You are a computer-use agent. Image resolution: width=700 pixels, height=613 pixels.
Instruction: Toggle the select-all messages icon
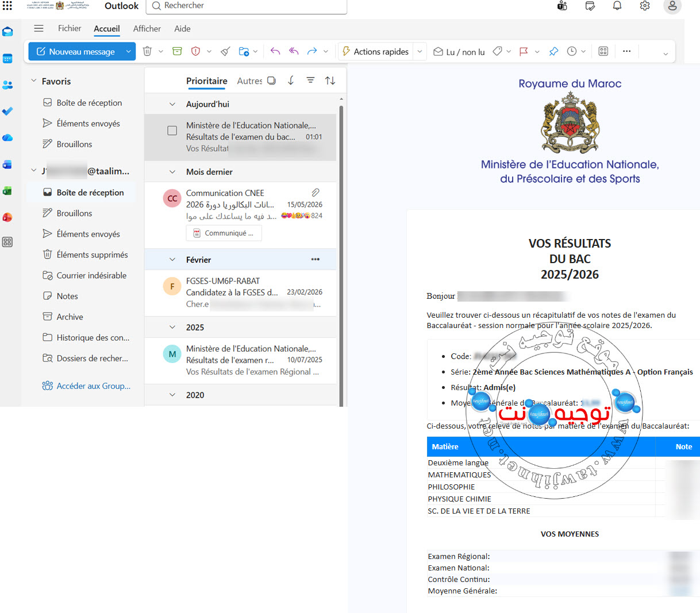(x=271, y=80)
